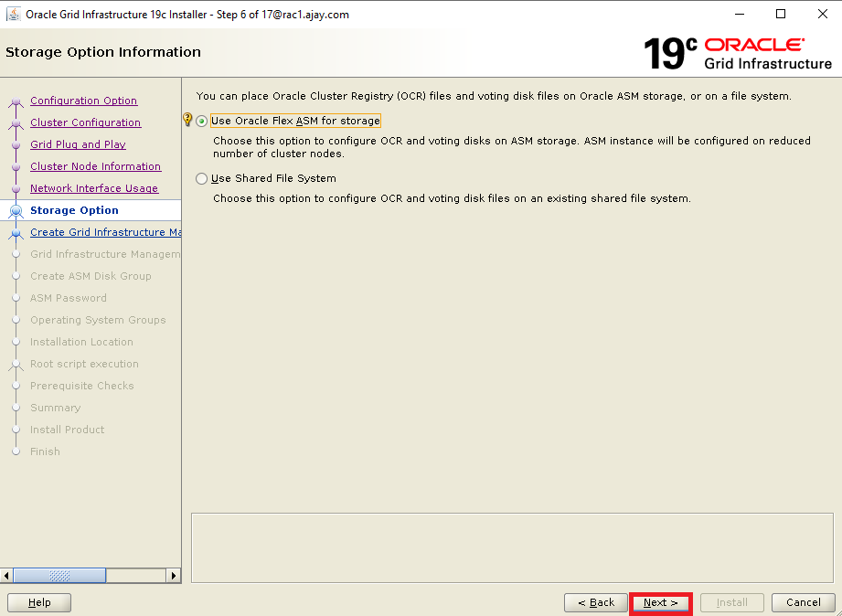Viewport: 842px width, 616px height.
Task: Open Create Grid Infrastructure Management step link
Action: click(105, 232)
